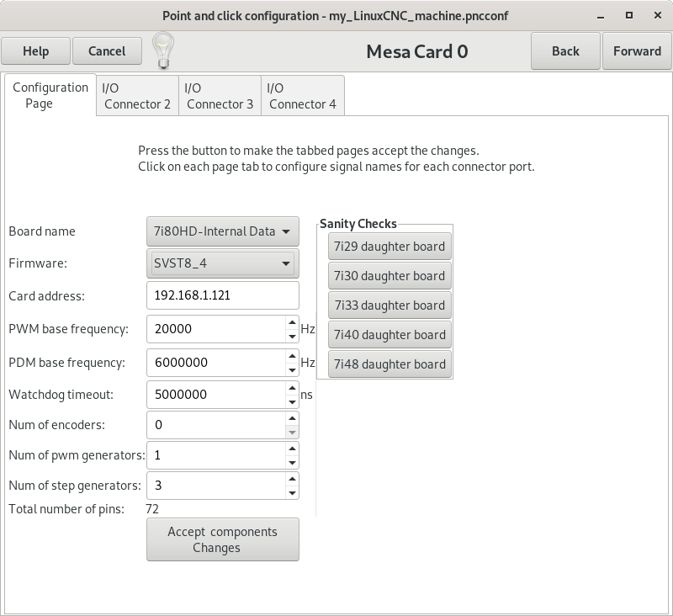Increase Watchdog timeout value
Viewport: 673px width, 616px height.
(x=292, y=388)
